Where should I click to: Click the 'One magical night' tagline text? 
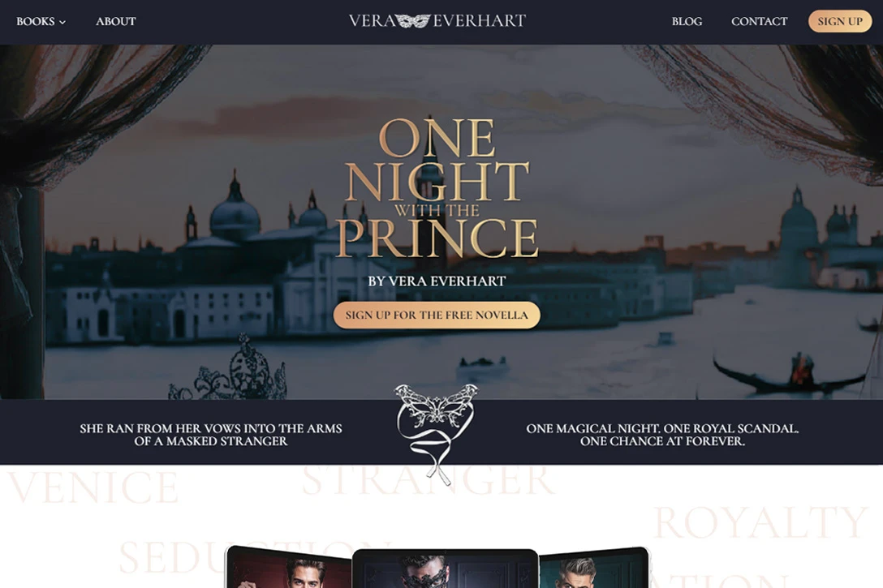[x=662, y=435]
